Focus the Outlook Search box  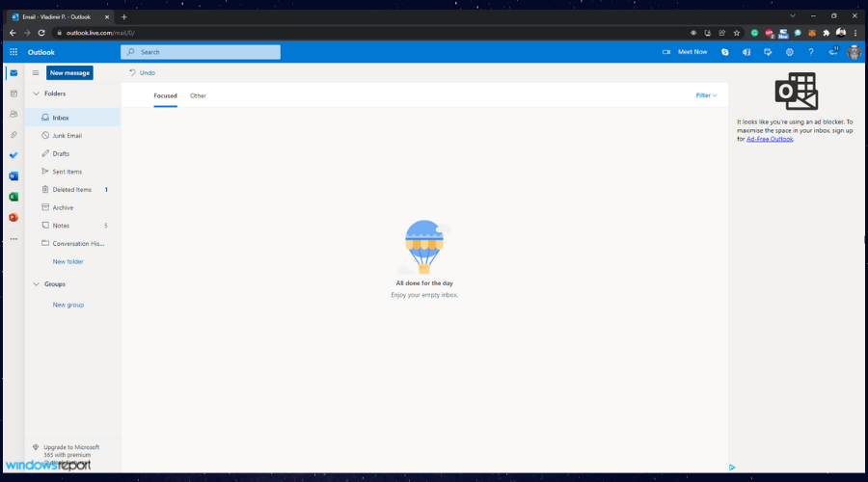point(201,52)
